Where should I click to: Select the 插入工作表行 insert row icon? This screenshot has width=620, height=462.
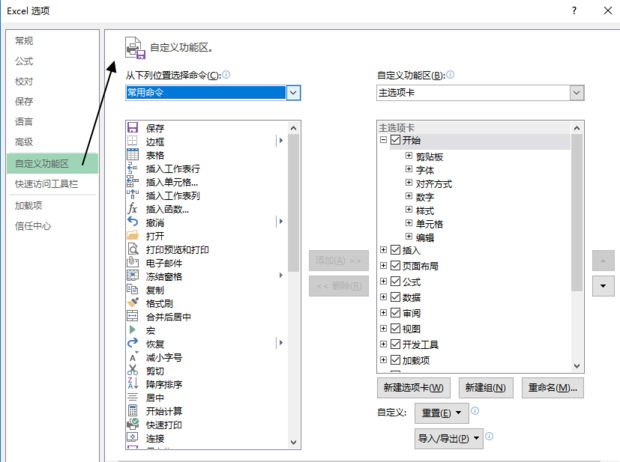click(132, 168)
